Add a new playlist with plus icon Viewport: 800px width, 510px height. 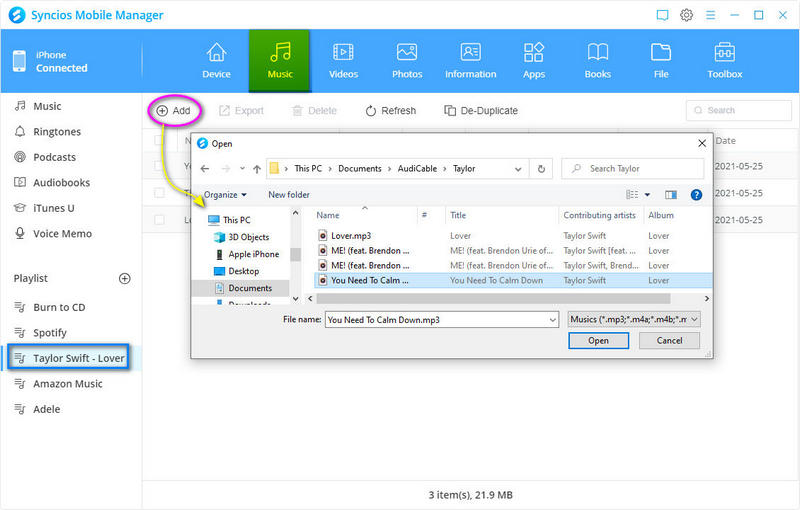tap(124, 278)
